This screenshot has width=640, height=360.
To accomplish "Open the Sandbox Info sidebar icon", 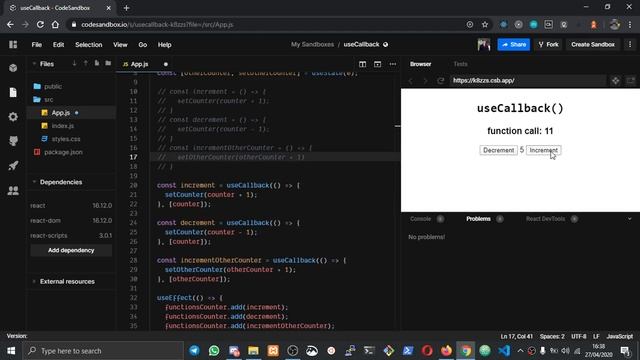I will tap(13, 68).
